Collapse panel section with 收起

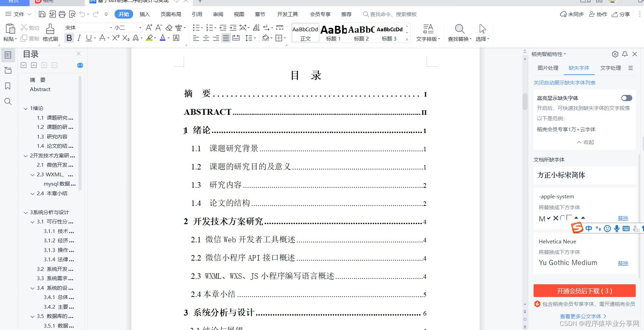[x=586, y=142]
